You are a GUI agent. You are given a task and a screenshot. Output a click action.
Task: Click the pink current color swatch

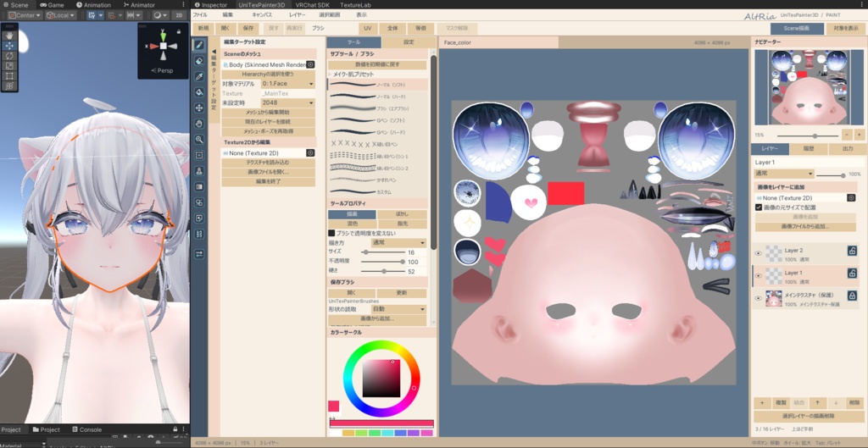click(x=334, y=407)
